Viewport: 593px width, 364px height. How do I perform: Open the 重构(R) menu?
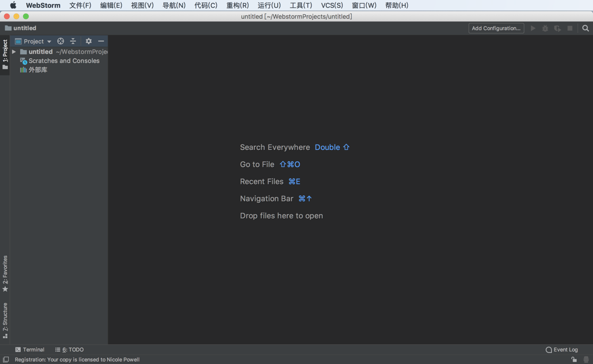(238, 5)
